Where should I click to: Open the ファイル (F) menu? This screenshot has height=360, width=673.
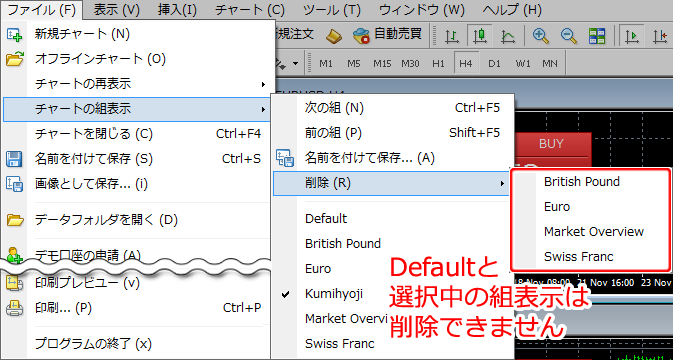point(42,9)
